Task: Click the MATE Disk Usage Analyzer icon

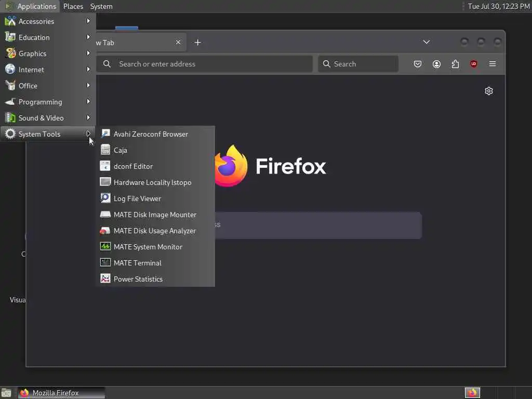Action: [105, 231]
